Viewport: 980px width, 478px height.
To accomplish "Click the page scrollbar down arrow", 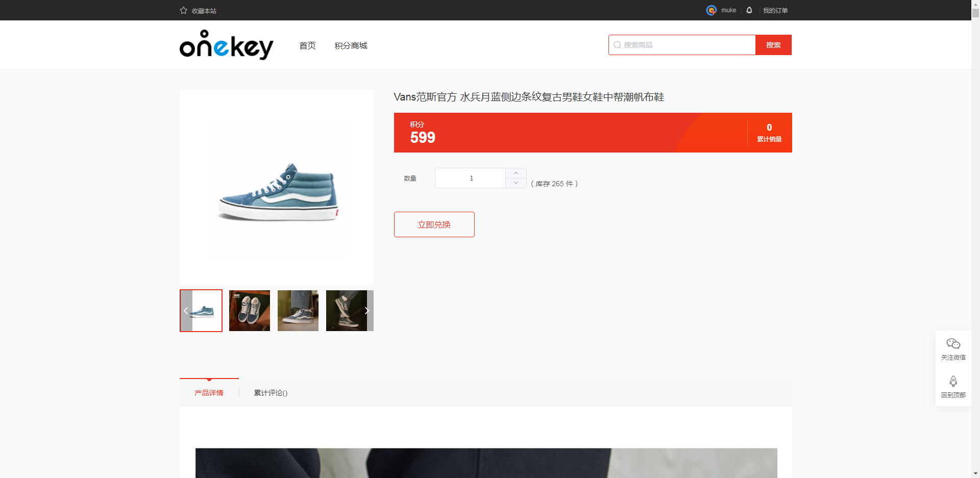I will (x=975, y=473).
